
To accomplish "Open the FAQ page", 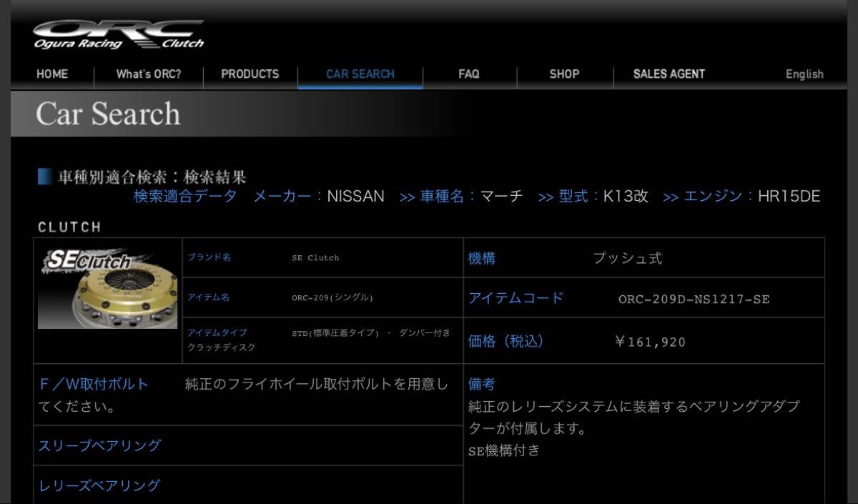I will [x=469, y=74].
